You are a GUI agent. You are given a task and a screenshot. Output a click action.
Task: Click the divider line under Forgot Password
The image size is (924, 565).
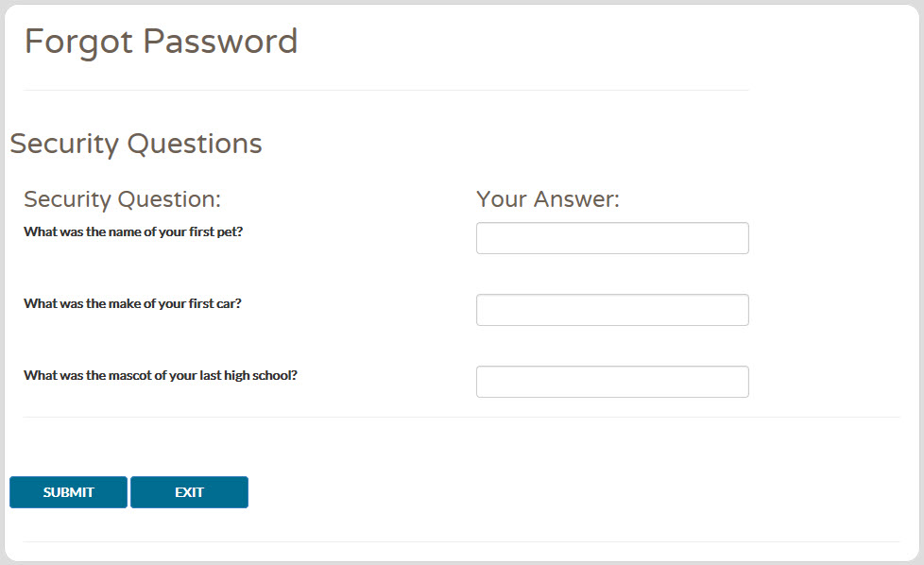[386, 90]
